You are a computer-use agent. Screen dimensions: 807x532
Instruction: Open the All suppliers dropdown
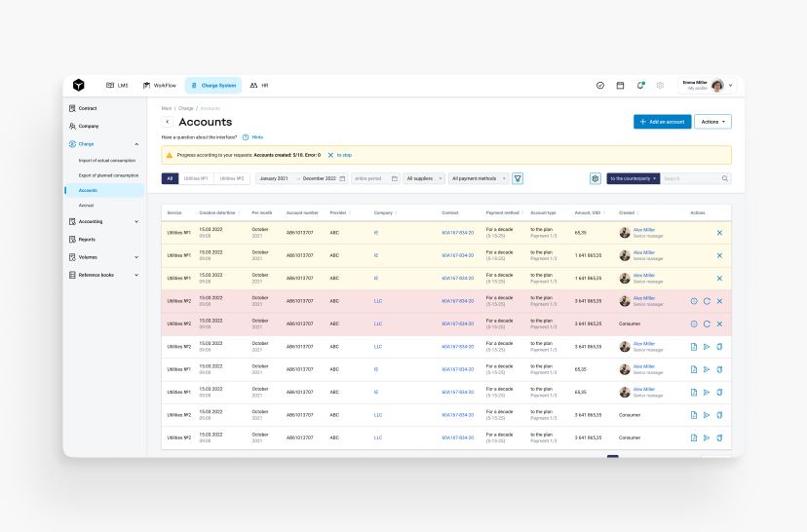pos(424,178)
